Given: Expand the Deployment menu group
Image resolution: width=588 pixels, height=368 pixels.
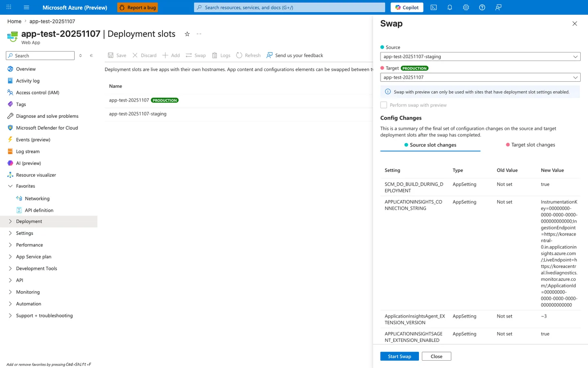Looking at the screenshot, I should [x=49, y=221].
